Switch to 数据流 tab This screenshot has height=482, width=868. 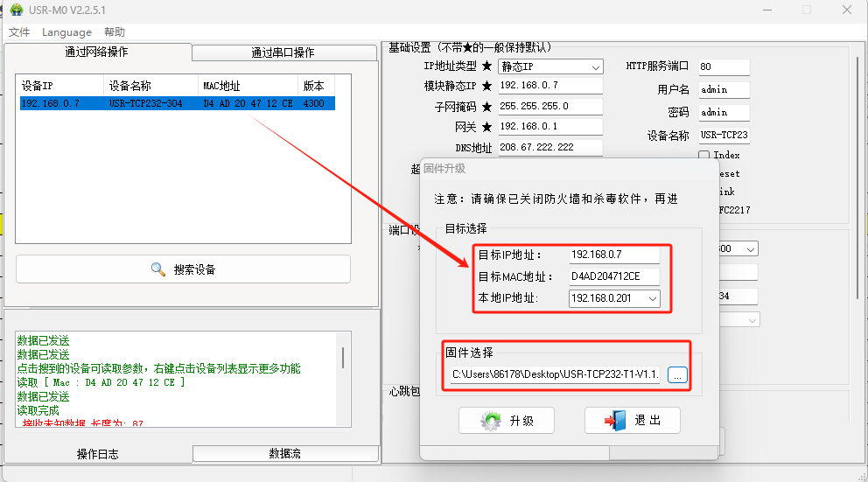tap(284, 453)
